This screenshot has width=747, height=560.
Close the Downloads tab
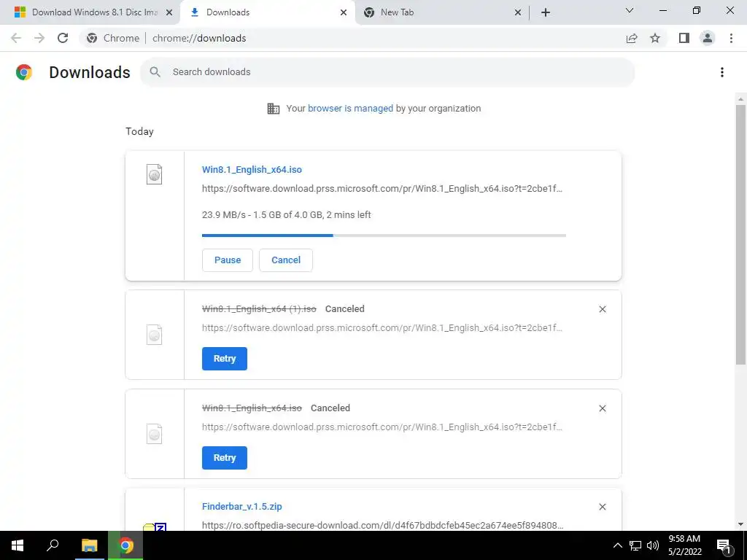344,12
